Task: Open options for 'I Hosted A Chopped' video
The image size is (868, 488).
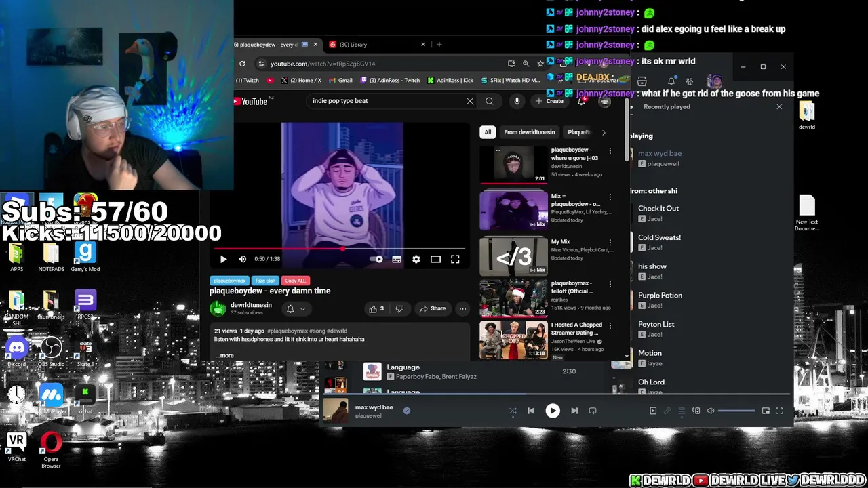Action: pyautogui.click(x=610, y=327)
